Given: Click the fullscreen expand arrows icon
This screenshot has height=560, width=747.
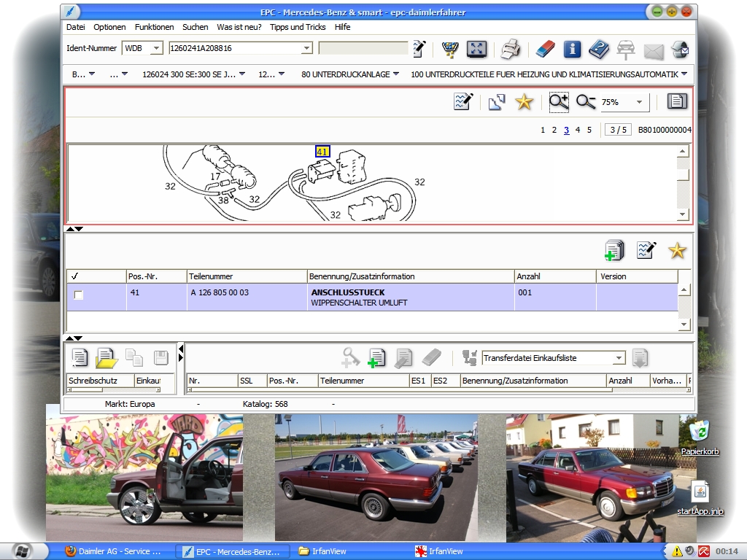Looking at the screenshot, I should tap(476, 49).
